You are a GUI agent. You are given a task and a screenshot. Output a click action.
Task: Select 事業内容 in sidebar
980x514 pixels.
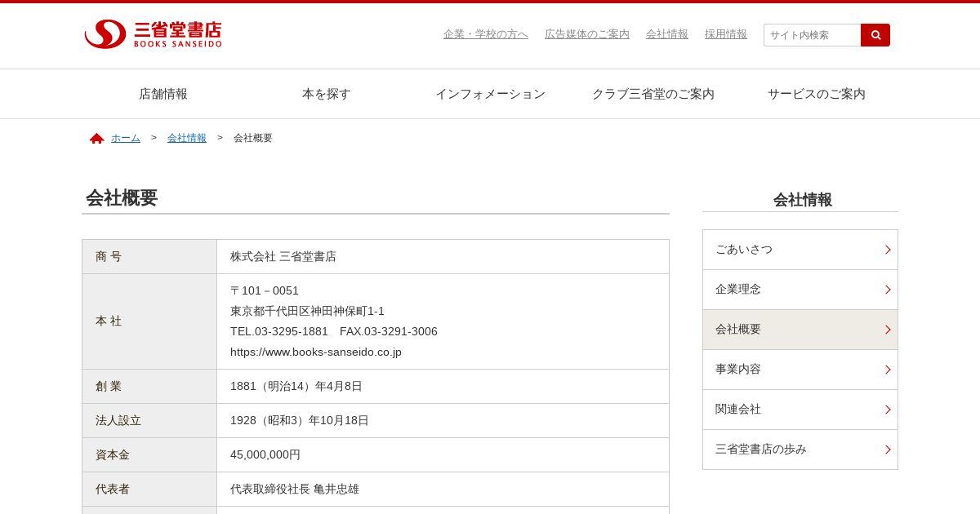pos(800,370)
